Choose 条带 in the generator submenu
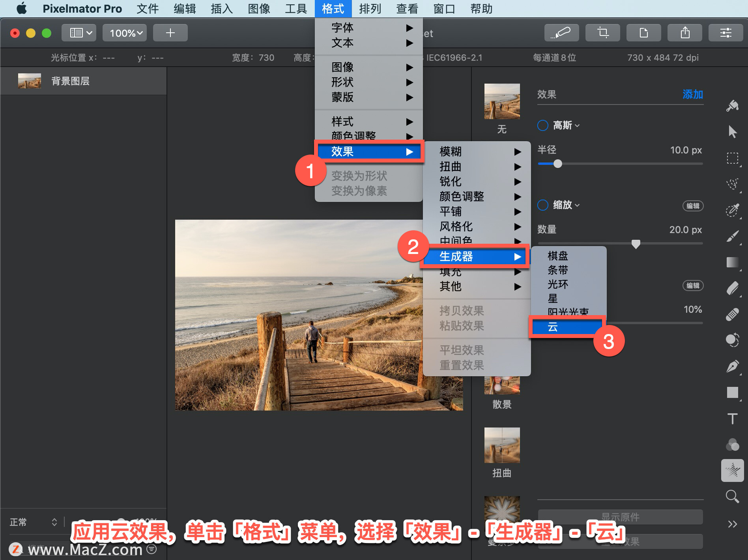Image resolution: width=748 pixels, height=560 pixels. [568, 270]
